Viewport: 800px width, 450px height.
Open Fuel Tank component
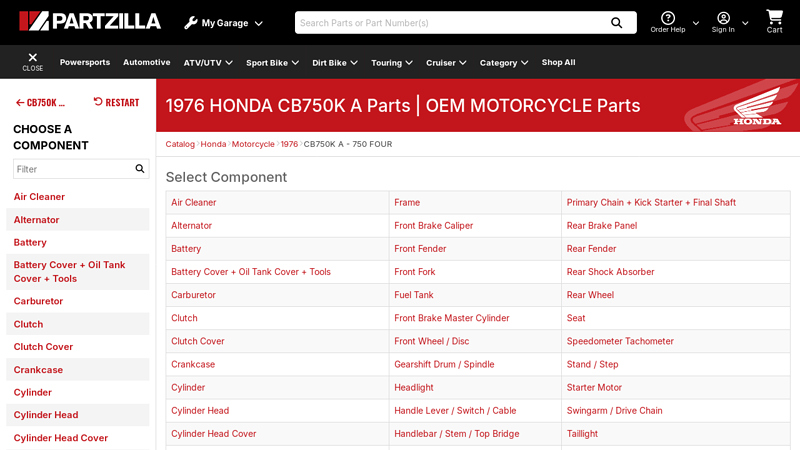413,295
